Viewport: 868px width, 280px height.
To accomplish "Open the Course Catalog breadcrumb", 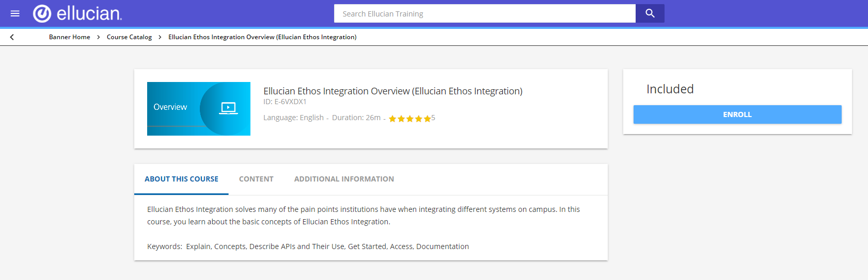I will (129, 37).
